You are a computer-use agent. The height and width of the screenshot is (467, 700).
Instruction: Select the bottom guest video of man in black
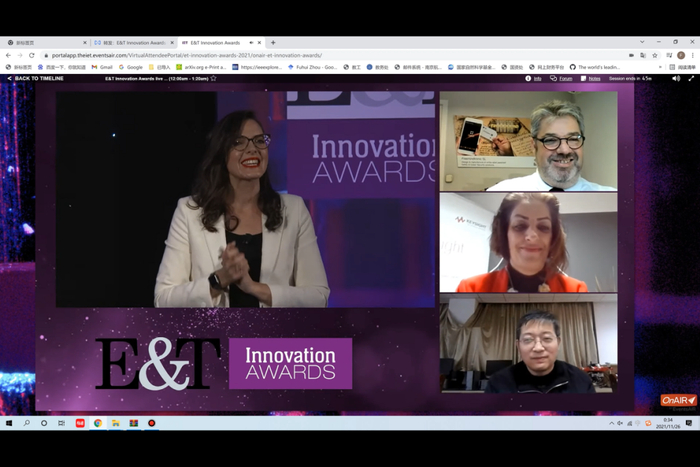529,344
